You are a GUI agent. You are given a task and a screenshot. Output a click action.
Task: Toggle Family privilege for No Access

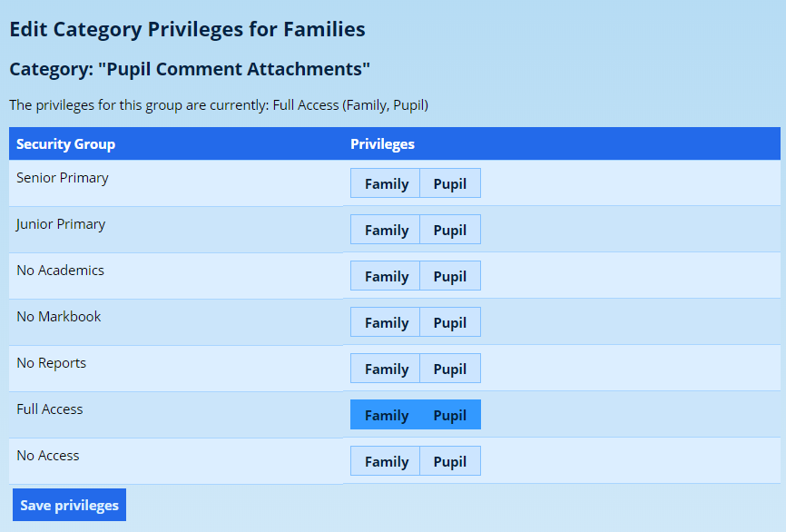tap(386, 461)
